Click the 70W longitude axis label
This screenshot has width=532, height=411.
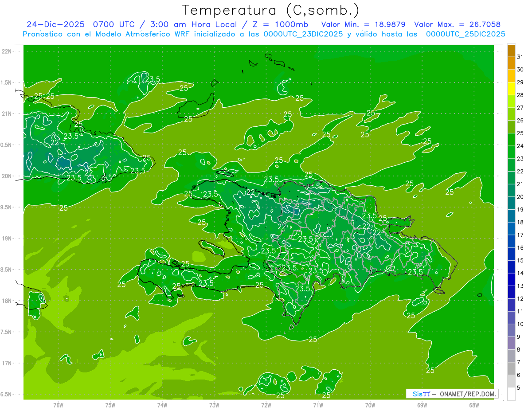point(370,405)
